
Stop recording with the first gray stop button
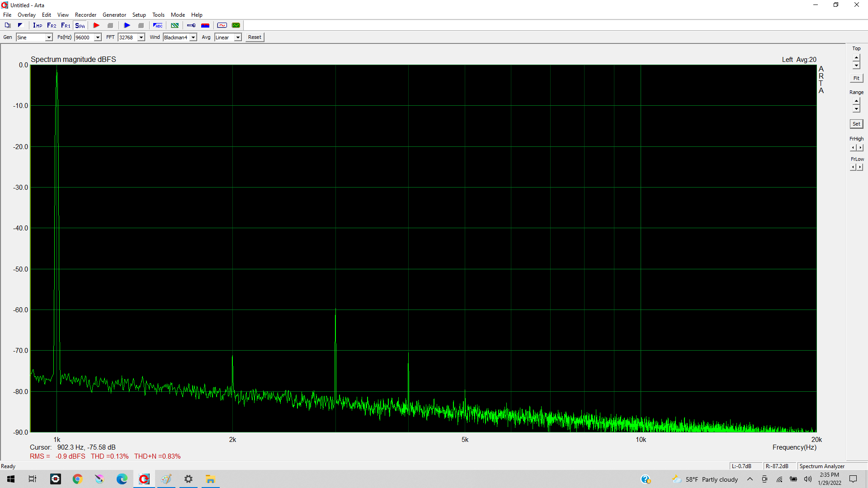[110, 25]
